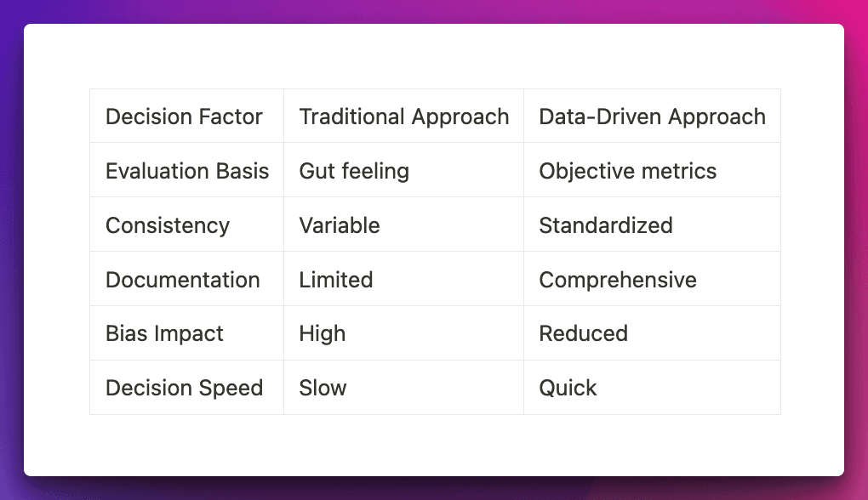The width and height of the screenshot is (868, 500).
Task: Click the "Quick" table cell
Action: (x=568, y=388)
